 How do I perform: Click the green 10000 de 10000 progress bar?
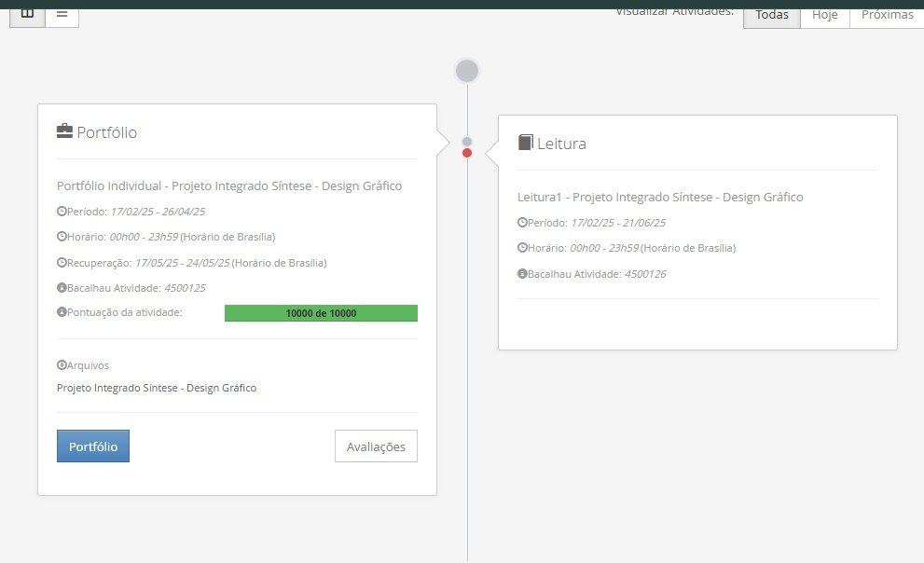point(321,313)
